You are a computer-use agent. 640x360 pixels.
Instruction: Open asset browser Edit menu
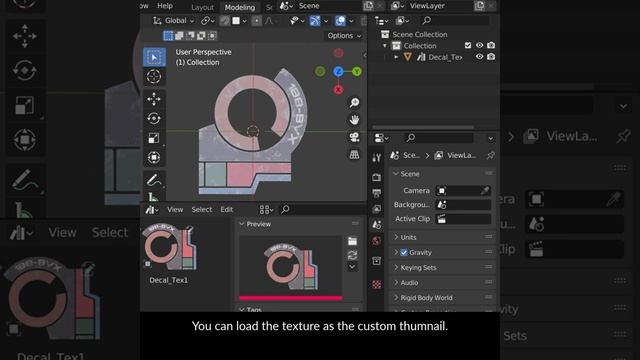(x=227, y=209)
